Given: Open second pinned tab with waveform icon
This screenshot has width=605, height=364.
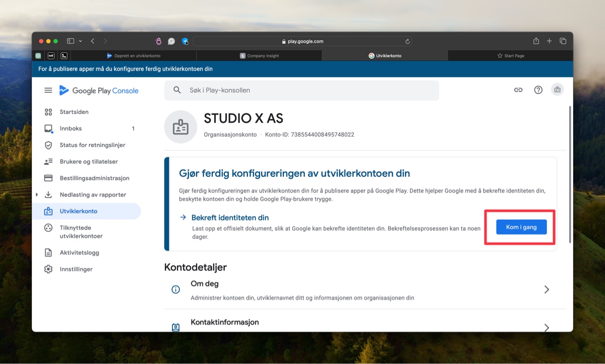Looking at the screenshot, I should (x=51, y=55).
